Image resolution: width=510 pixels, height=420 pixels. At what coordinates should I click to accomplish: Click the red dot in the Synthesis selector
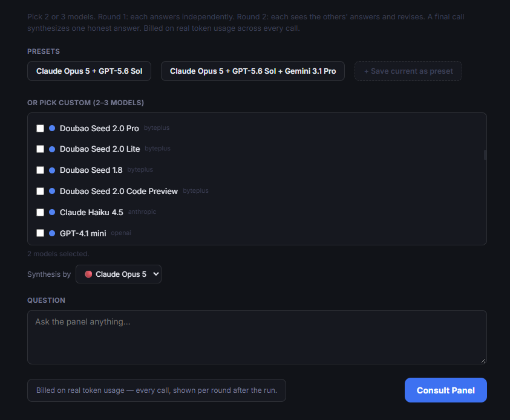point(88,274)
